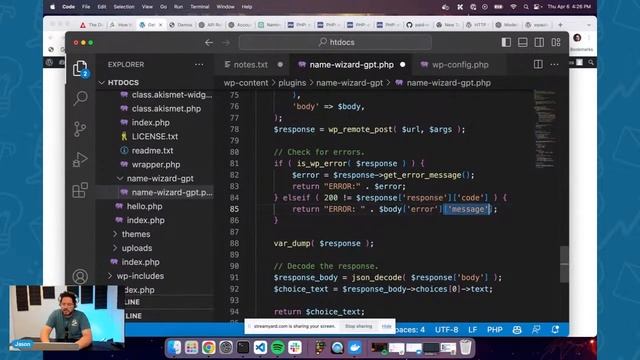Toggle the bottom panel layout icon
640x360 pixels.
(x=522, y=42)
